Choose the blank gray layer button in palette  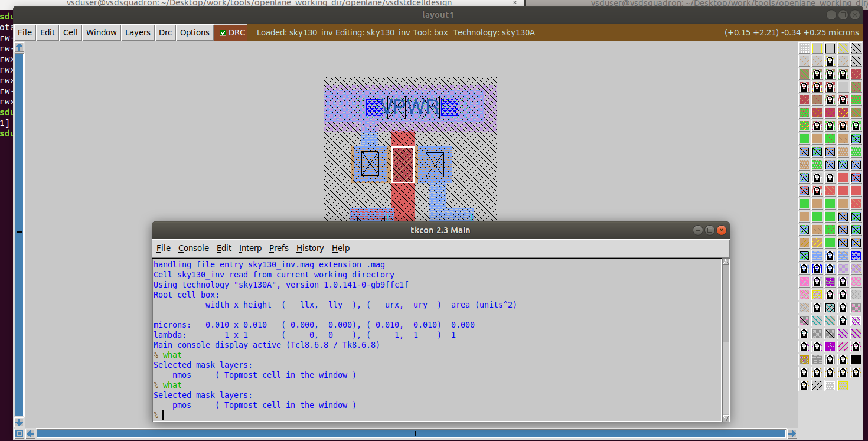point(843,87)
